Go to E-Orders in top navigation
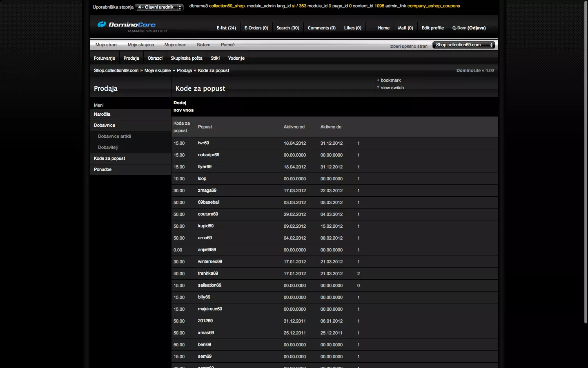Viewport: 588px width, 368px height. [256, 28]
